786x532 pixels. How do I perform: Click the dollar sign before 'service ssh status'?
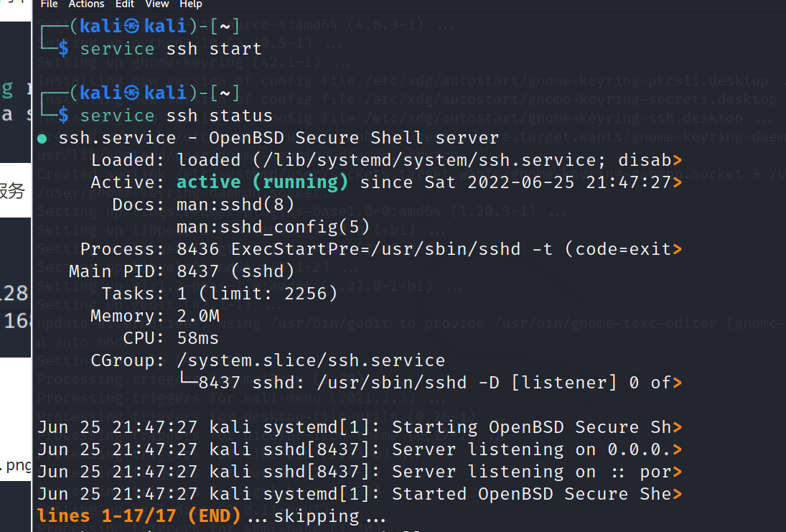point(64,116)
